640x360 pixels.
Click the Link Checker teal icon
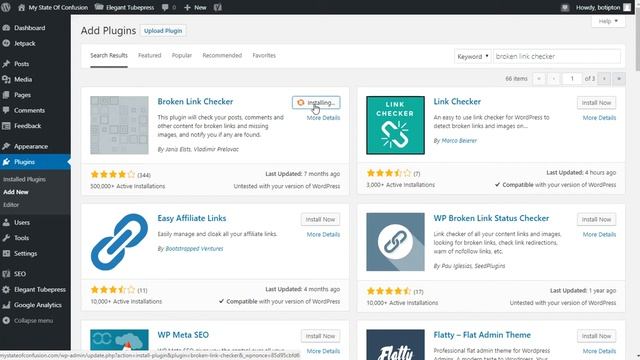(x=395, y=125)
